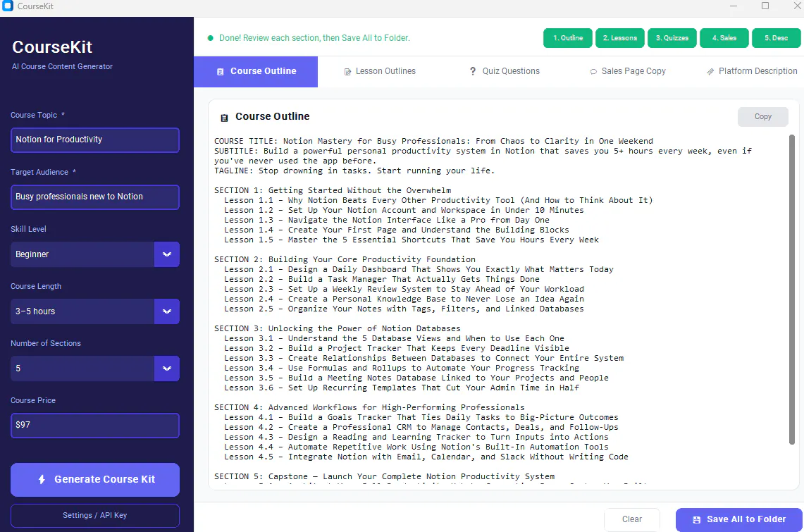804x532 pixels.
Task: Click Lesson 3.4 Use Formulas and Rollups line
Action: click(x=402, y=368)
